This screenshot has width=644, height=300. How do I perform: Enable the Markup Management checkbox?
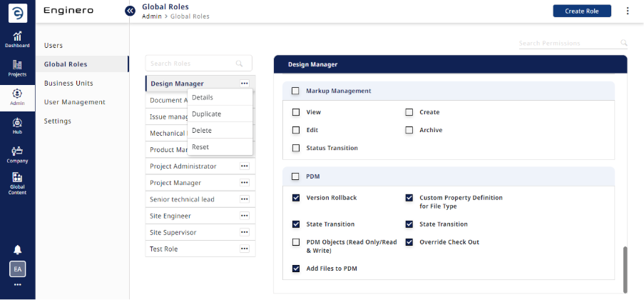(x=295, y=91)
